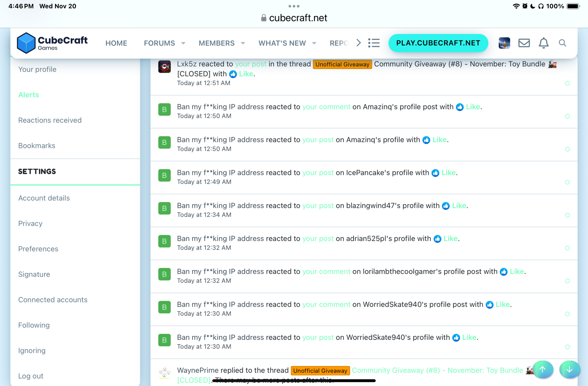This screenshot has width=588, height=386.
Task: Expand the Forums dropdown arrow
Action: point(183,43)
